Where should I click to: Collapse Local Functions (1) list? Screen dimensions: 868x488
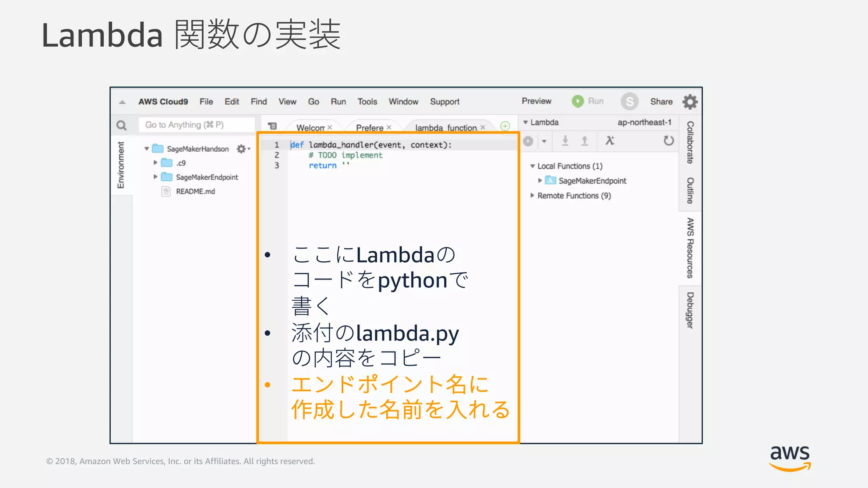(532, 166)
